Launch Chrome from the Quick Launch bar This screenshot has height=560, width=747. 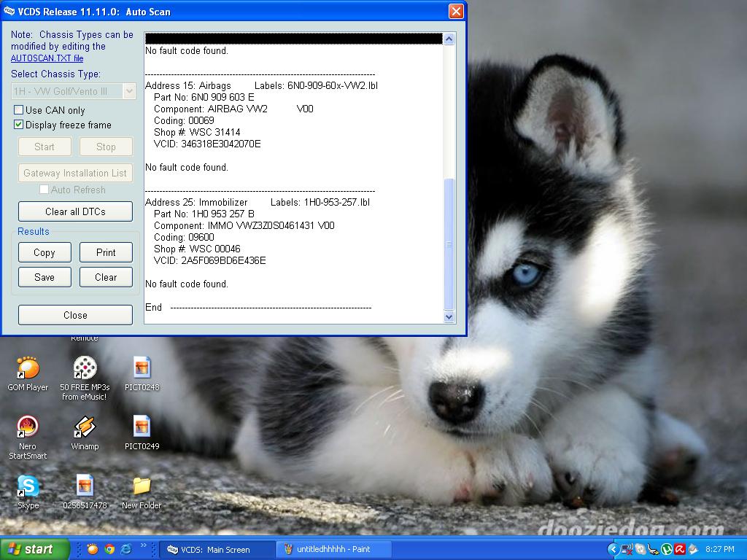coord(109,549)
